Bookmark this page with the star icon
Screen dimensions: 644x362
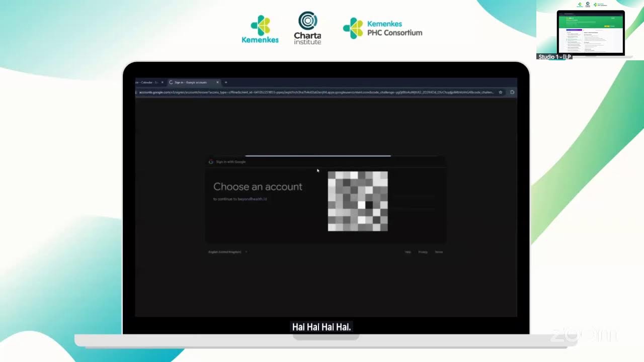[501, 93]
